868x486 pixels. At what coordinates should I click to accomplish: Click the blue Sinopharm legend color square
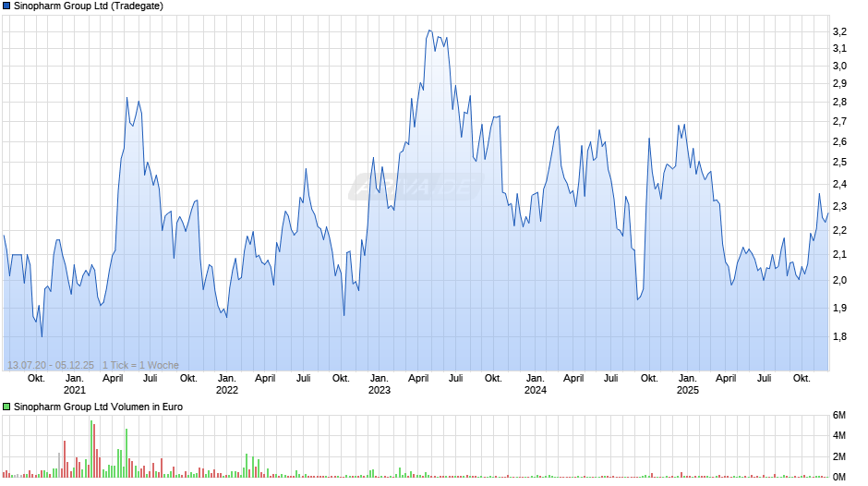[6, 6]
